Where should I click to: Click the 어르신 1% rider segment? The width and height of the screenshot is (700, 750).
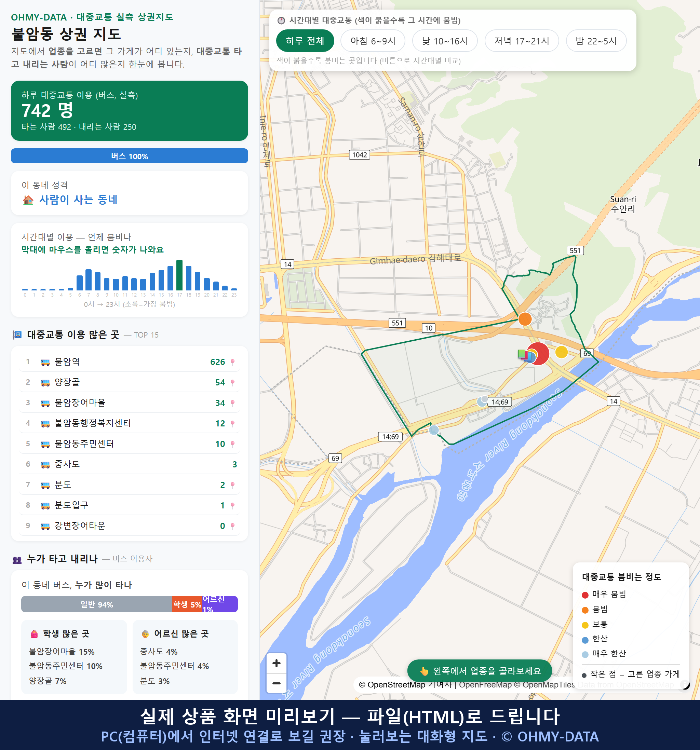pos(220,604)
